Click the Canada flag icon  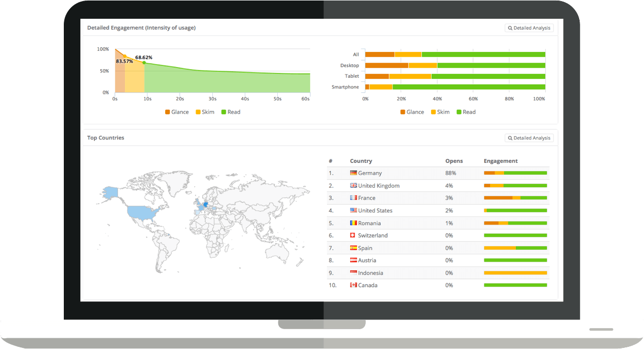point(353,285)
